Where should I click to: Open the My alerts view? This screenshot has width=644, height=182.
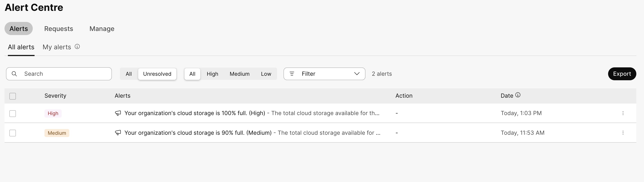point(56,47)
